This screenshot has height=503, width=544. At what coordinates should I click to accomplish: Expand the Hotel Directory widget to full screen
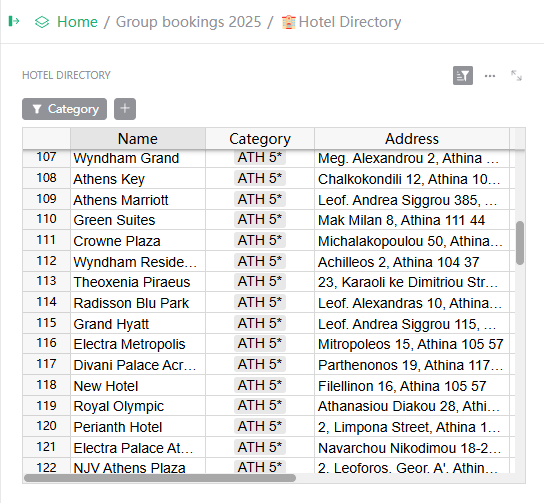[x=516, y=75]
